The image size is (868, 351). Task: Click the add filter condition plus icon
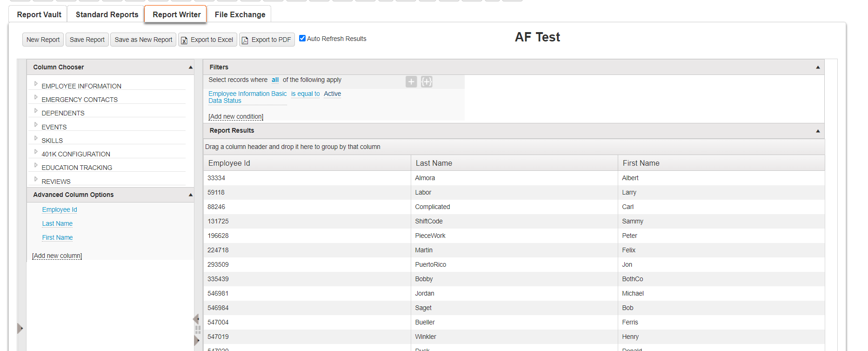point(411,82)
